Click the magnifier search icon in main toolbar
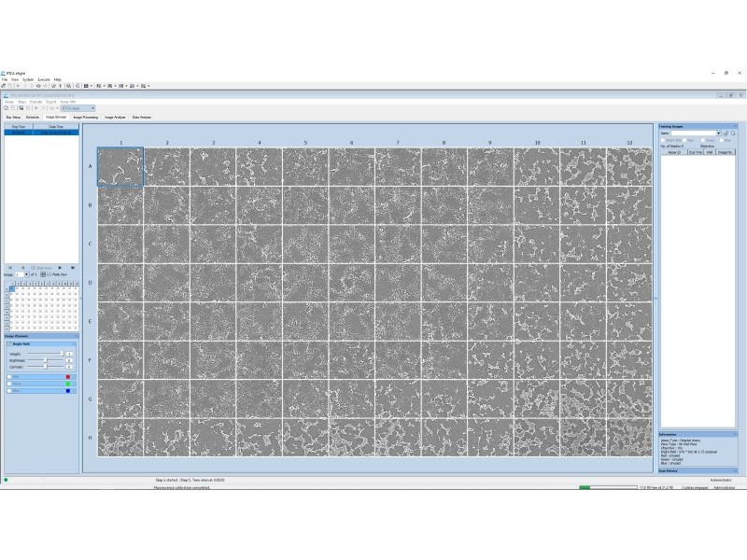 coord(68,86)
